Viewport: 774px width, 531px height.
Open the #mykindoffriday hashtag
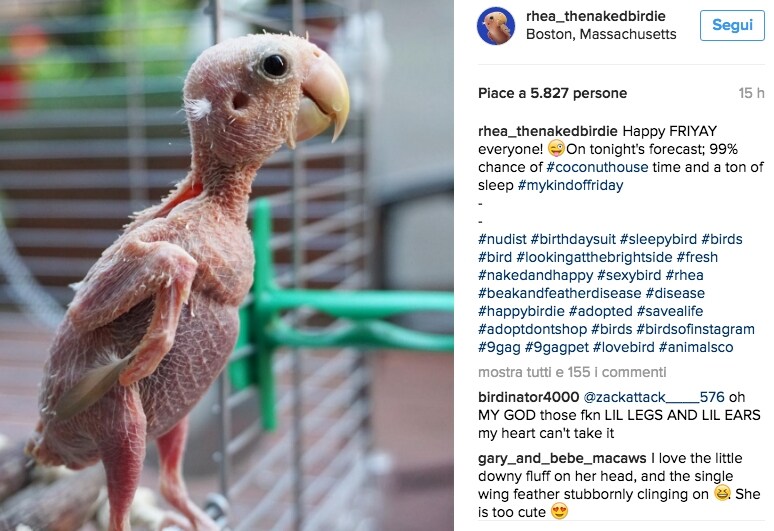click(570, 185)
